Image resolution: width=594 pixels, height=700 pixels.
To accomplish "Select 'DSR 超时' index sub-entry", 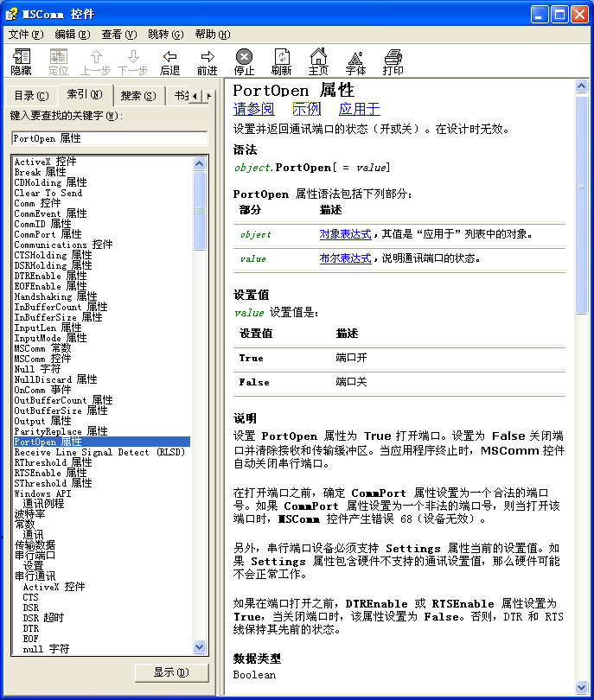I will tap(43, 617).
